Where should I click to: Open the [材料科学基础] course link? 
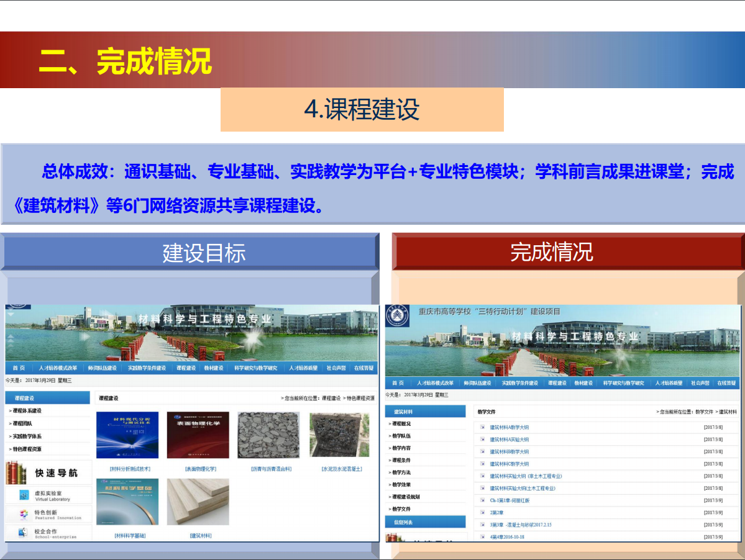point(130,535)
